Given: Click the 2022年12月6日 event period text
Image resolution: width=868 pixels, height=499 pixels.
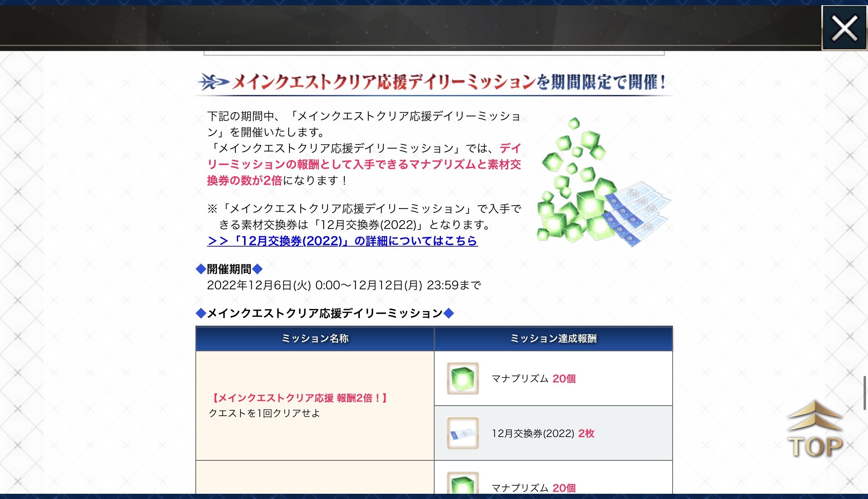Looking at the screenshot, I should click(344, 285).
